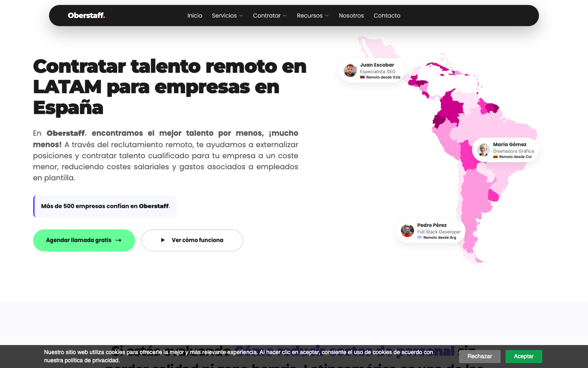Click the 'Full Stack Developer' job title

pyautogui.click(x=439, y=232)
